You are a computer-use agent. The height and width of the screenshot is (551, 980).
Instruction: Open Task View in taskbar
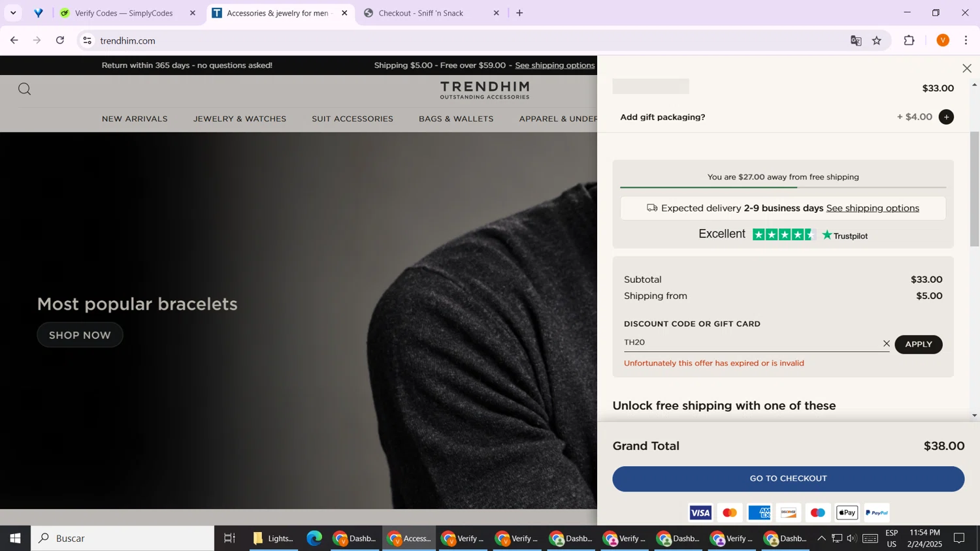coord(229,539)
